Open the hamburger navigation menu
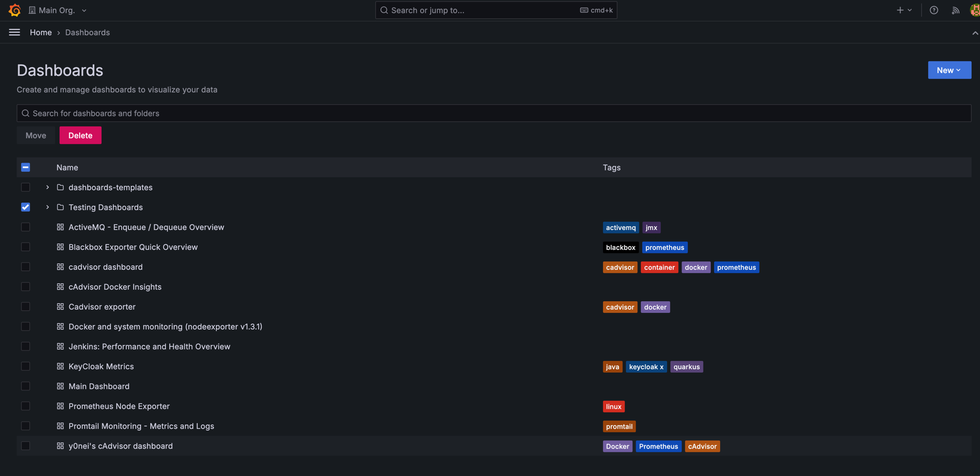 (14, 33)
